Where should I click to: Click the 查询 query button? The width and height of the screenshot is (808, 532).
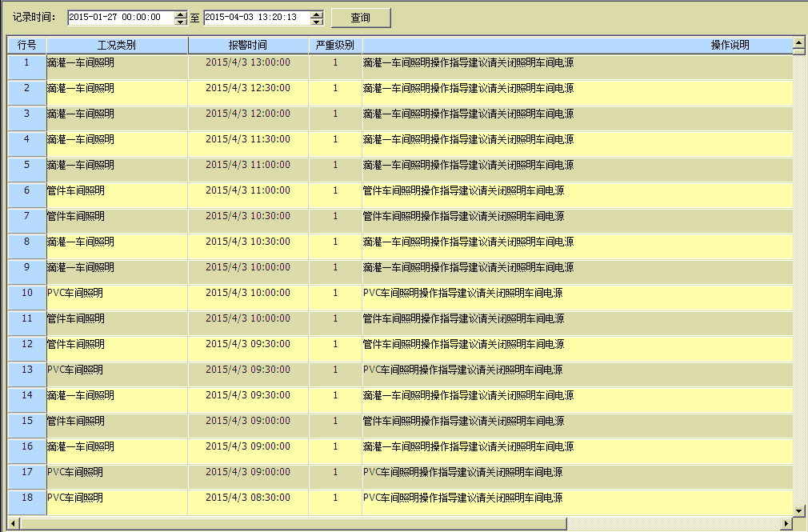361,18
